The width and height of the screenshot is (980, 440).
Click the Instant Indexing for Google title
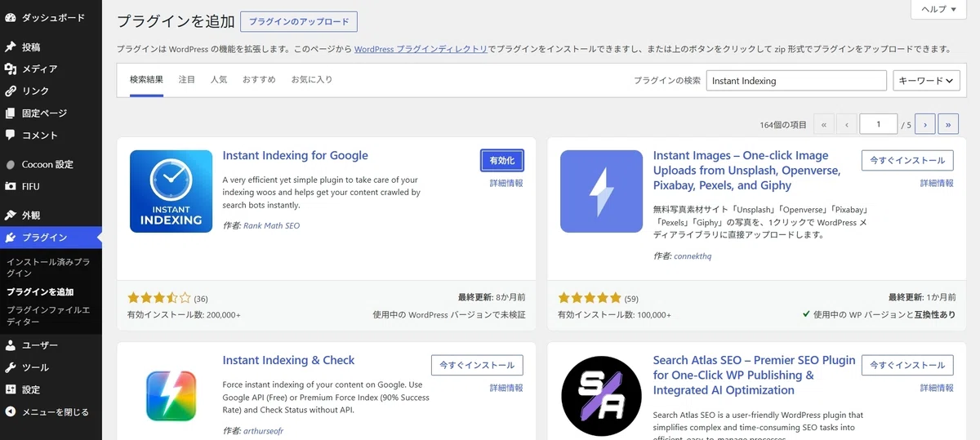(296, 156)
